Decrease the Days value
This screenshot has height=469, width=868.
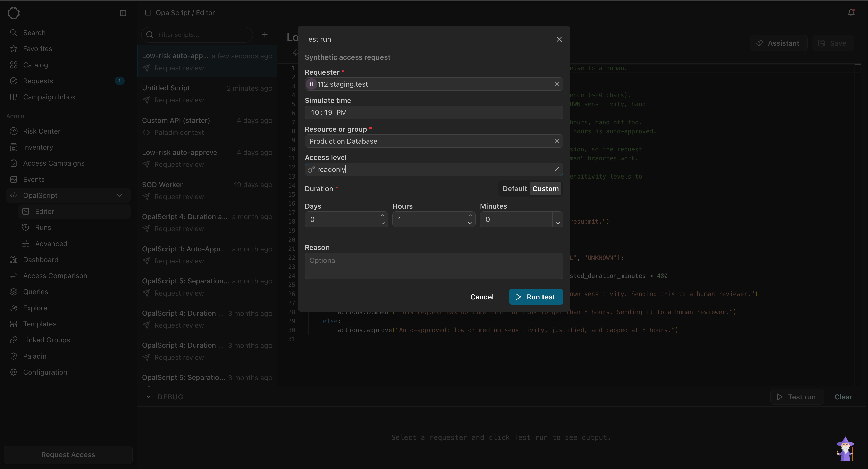(383, 223)
